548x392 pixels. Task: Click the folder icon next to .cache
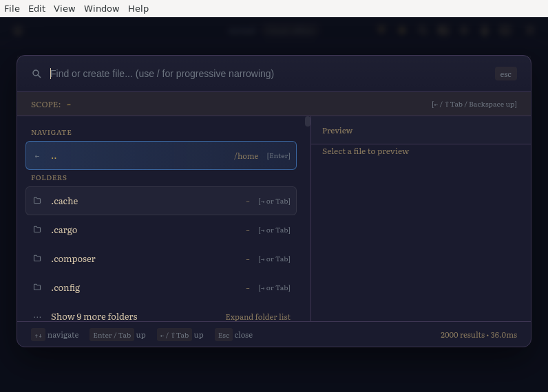[x=37, y=201]
